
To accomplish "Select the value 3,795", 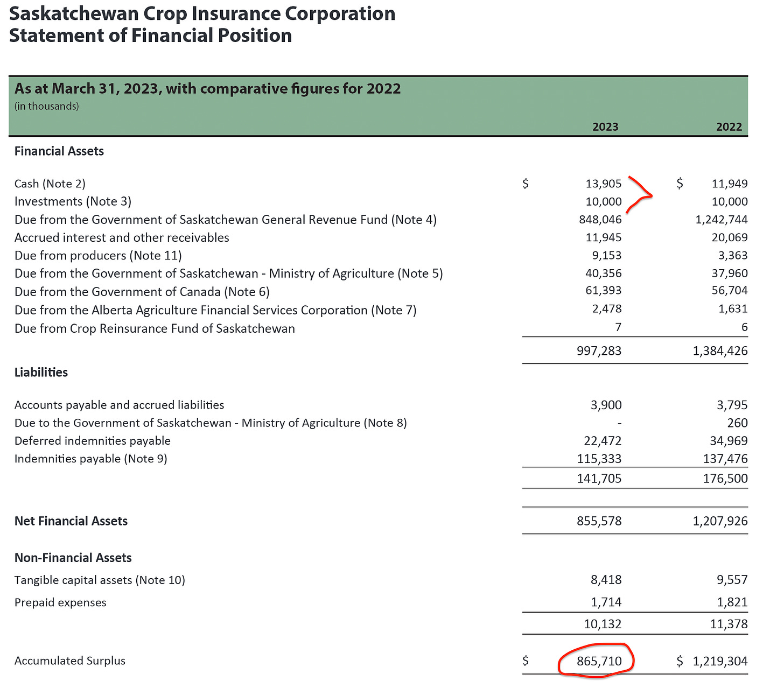I will (x=732, y=405).
